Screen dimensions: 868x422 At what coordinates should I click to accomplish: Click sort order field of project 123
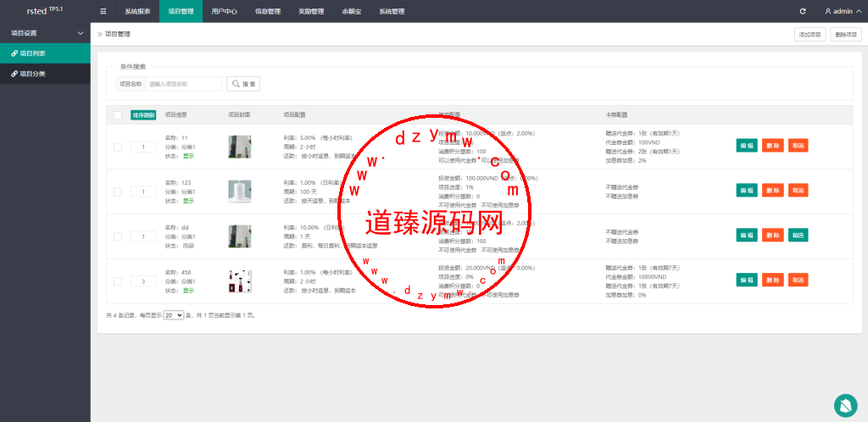pos(143,192)
